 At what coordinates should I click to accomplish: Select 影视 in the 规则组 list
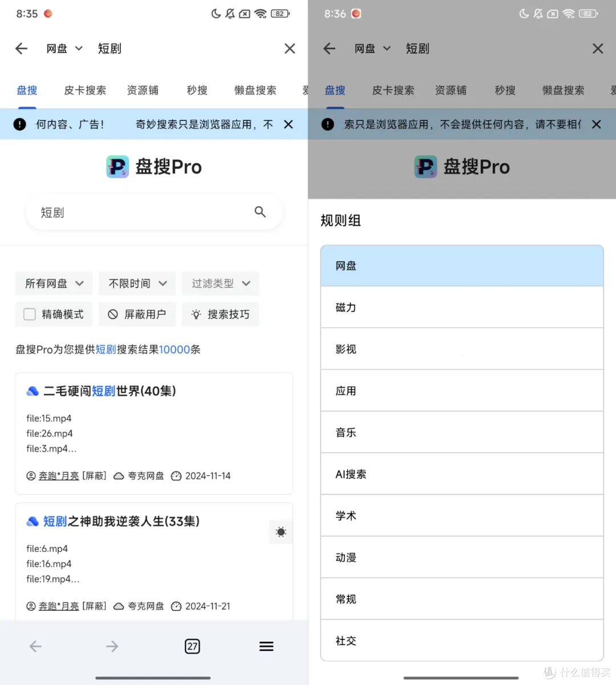coord(462,349)
